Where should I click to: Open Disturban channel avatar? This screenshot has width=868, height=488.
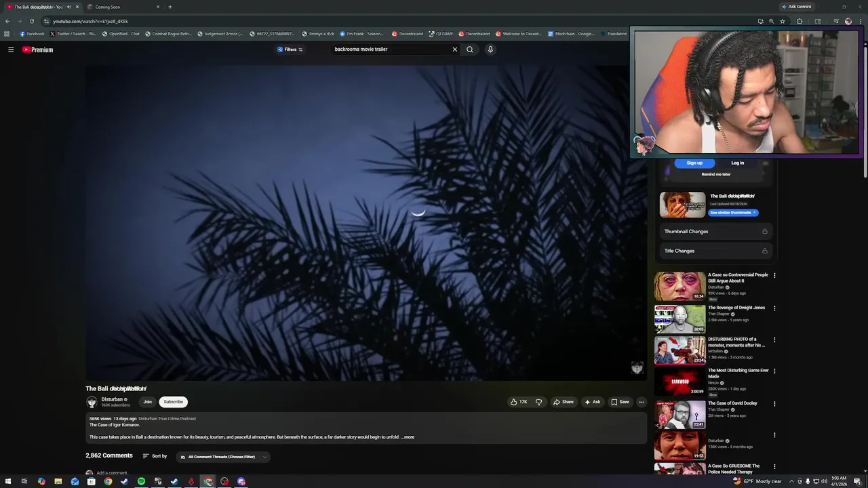[92, 402]
